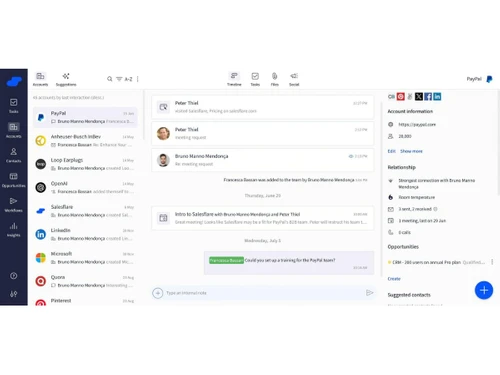Click the Room temperature hotness entry
Viewport: 500px width, 375px height.
pyautogui.click(x=417, y=197)
